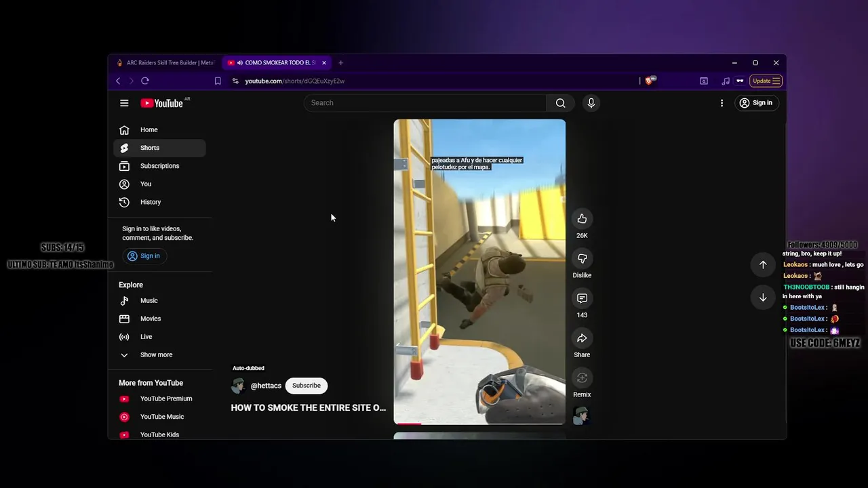This screenshot has height=488, width=868.
Task: Open YouTube Kids link
Action: point(159,434)
